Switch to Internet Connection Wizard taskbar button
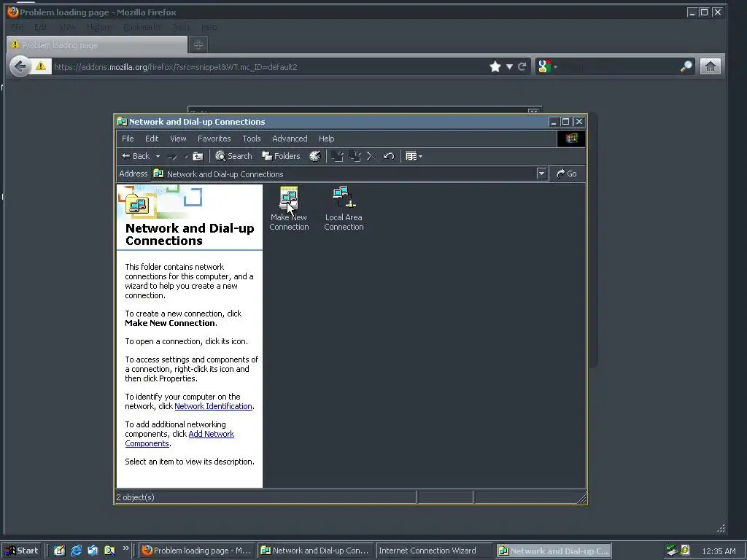This screenshot has width=747, height=560. coord(433,551)
